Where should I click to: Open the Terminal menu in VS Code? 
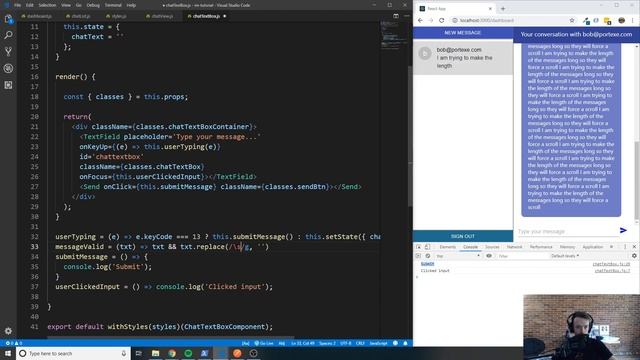[x=113, y=5]
